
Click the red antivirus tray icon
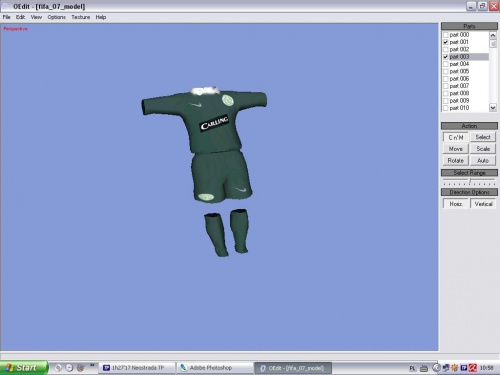click(x=473, y=368)
